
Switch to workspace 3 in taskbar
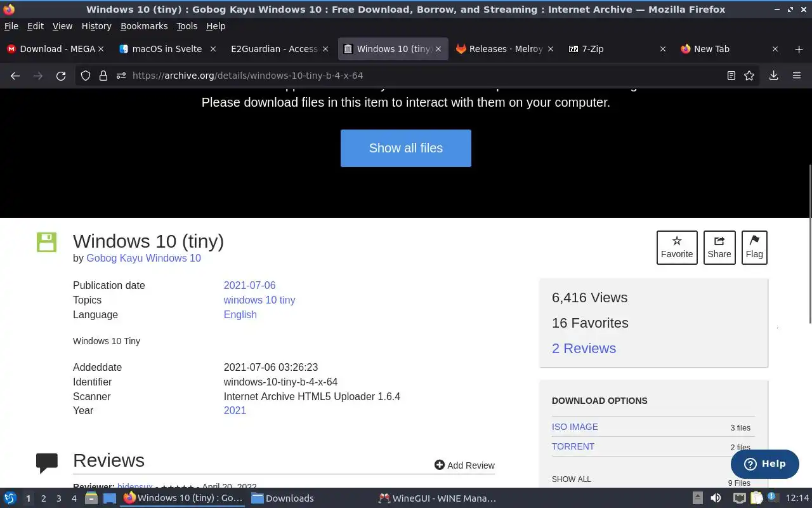(x=58, y=498)
